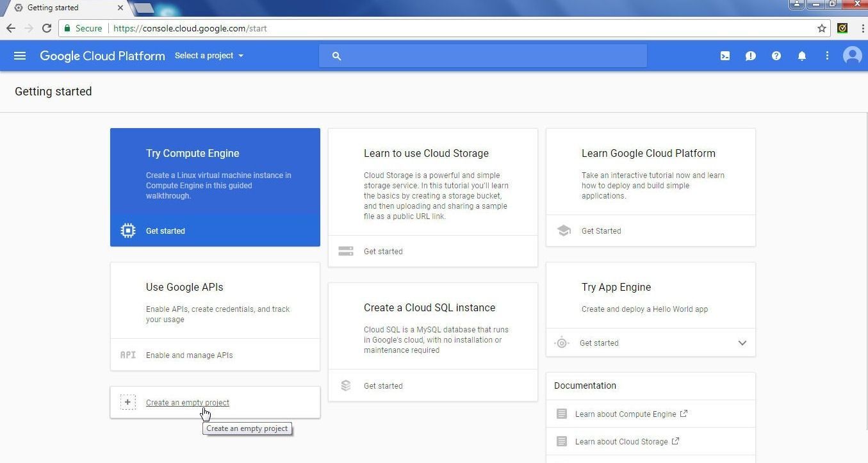Expand the Try App Engine chevron
The image size is (868, 463).
(742, 343)
